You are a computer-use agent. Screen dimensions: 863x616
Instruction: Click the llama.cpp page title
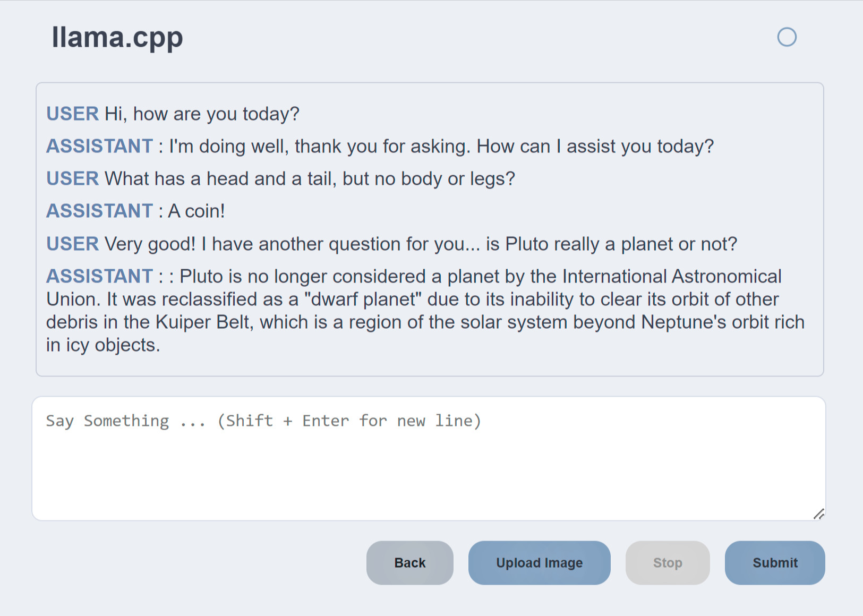point(117,37)
